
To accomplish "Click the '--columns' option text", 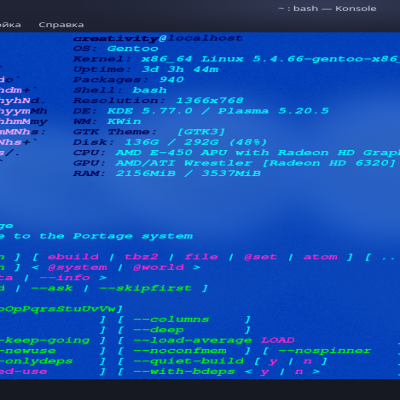I will 171,319.
